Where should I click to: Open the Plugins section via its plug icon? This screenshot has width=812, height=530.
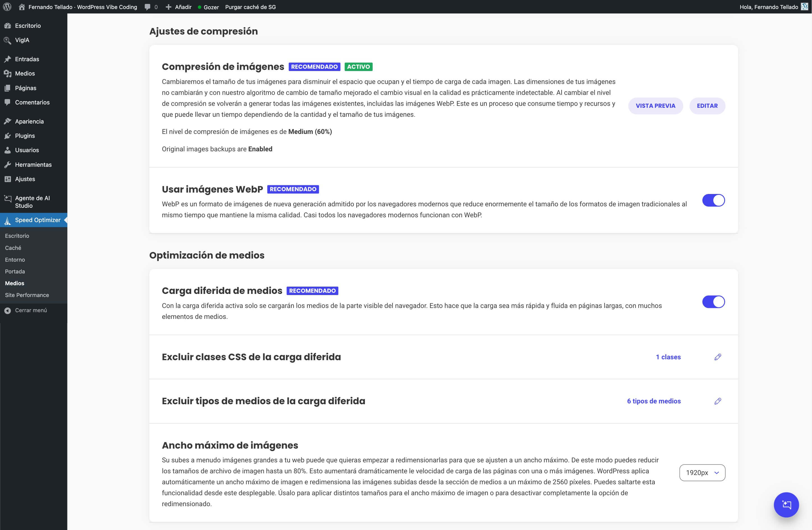[8, 136]
